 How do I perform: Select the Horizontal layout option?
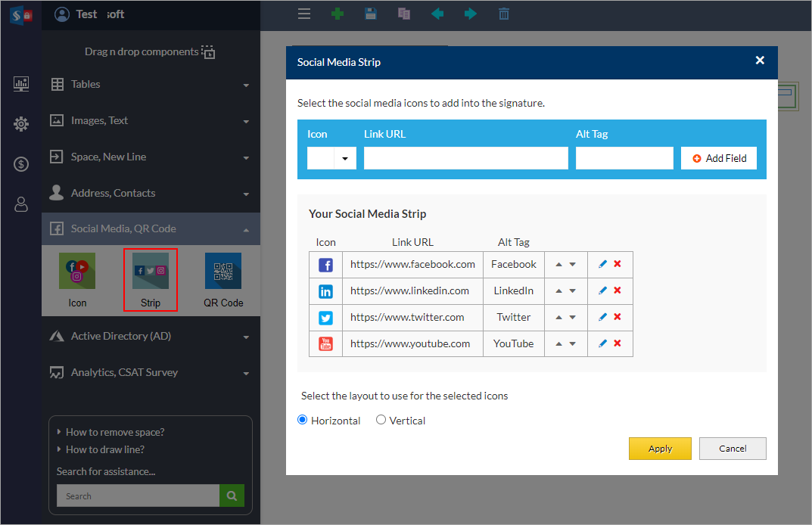[303, 420]
